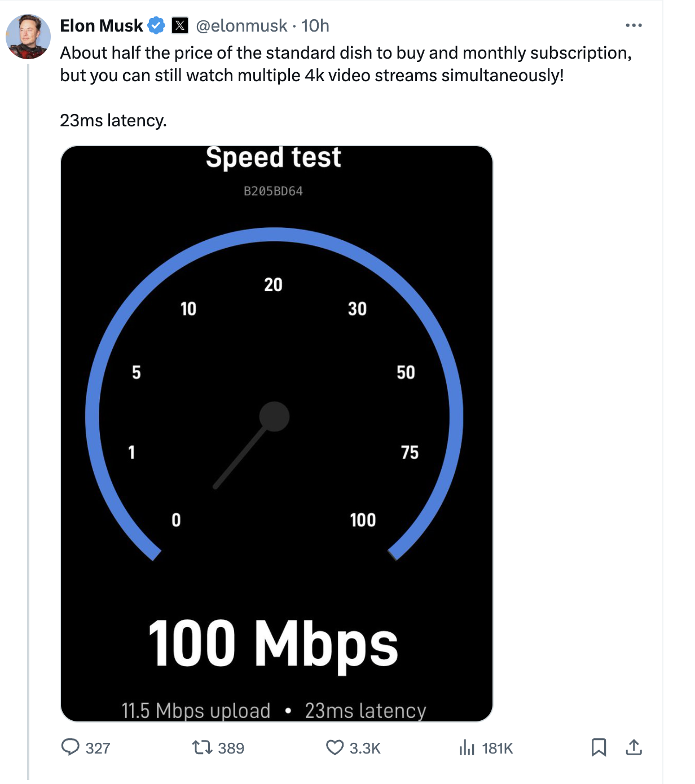The image size is (695, 784).
Task: Open the three-dot more options menu
Action: (x=634, y=25)
